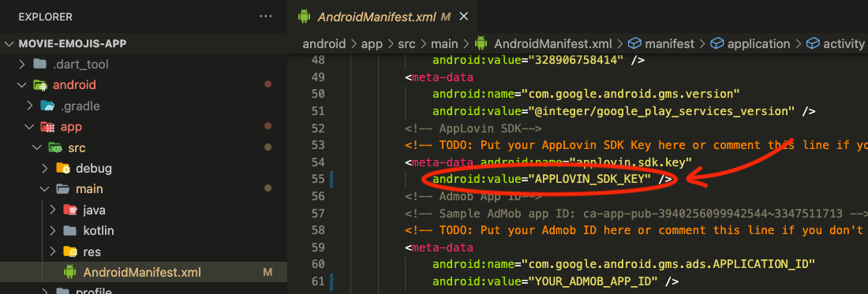The image size is (868, 294).
Task: Place cursor on YOUR_ADMOB_APP_ID value text
Action: click(593, 281)
